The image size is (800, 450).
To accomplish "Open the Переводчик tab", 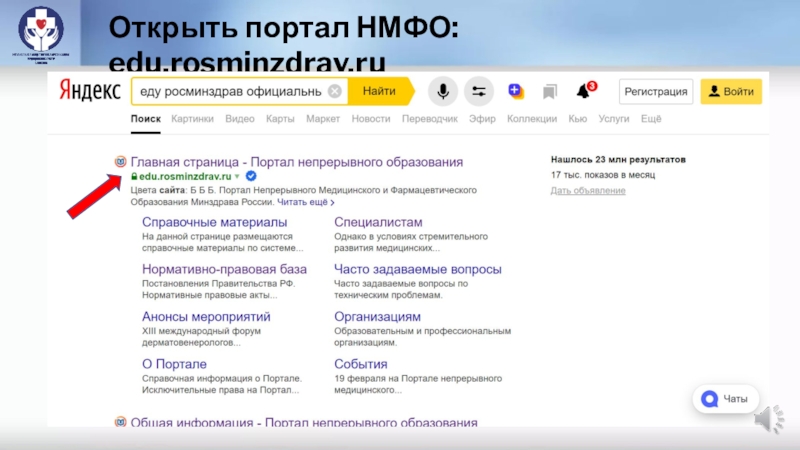I will [430, 118].
